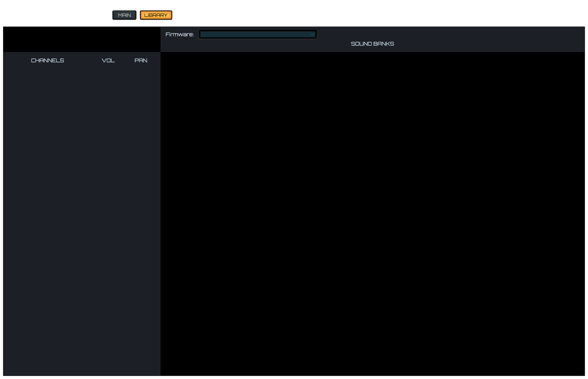The width and height of the screenshot is (588, 379).
Task: Click the PAN column header
Action: pyautogui.click(x=141, y=60)
